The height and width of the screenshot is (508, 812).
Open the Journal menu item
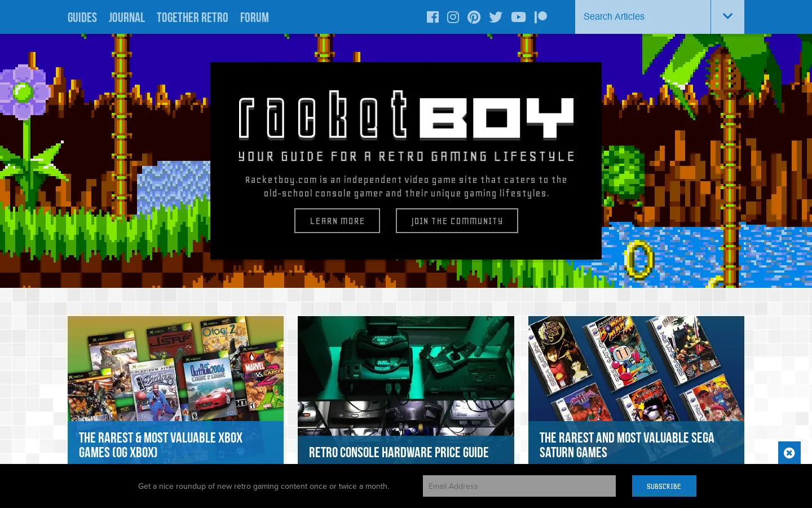click(127, 17)
